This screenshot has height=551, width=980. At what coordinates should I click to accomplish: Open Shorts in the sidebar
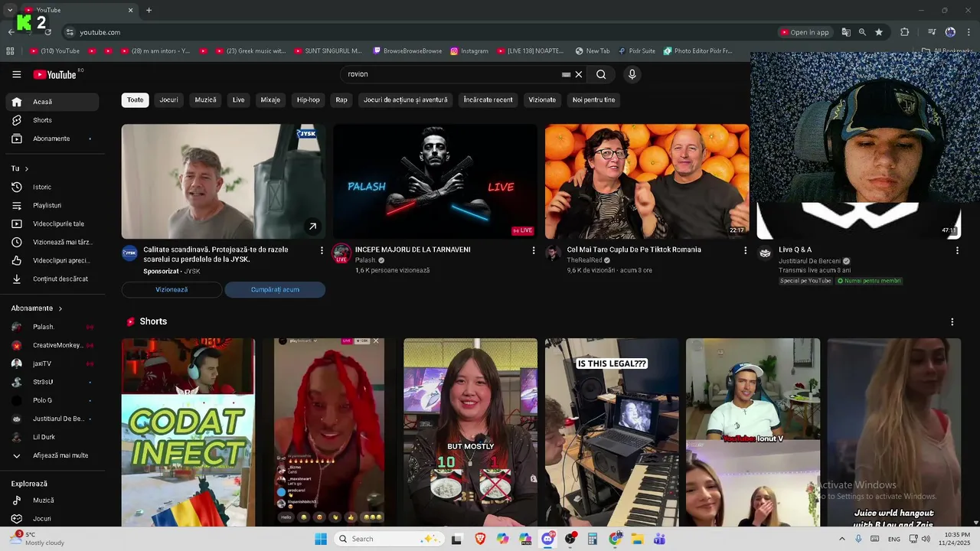(52, 120)
